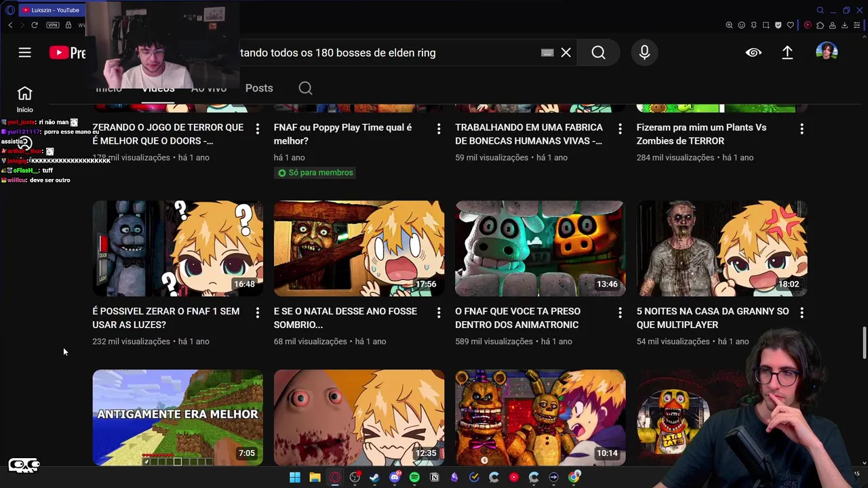Click the eye-shaped icon in header
Viewport: 868px width, 488px height.
pos(753,52)
